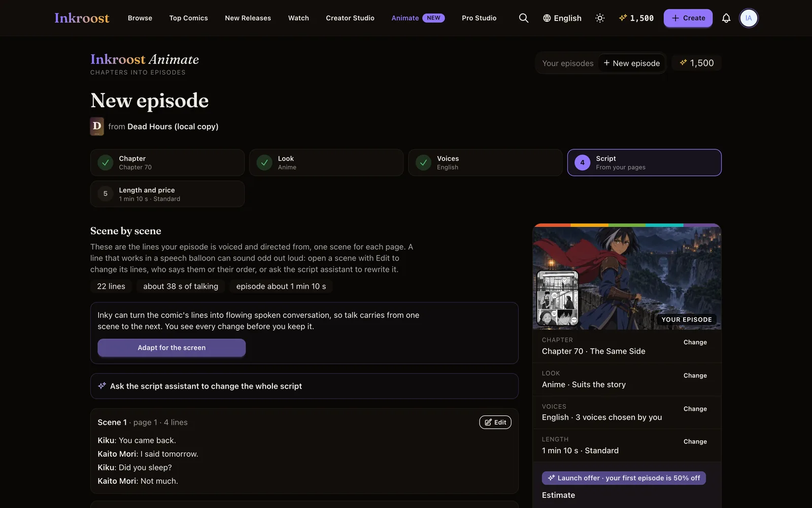Expand Ask the script assistant bar
The height and width of the screenshot is (508, 812).
304,386
